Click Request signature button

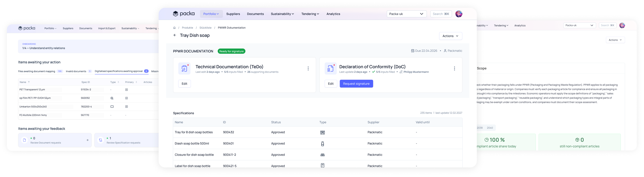click(356, 84)
